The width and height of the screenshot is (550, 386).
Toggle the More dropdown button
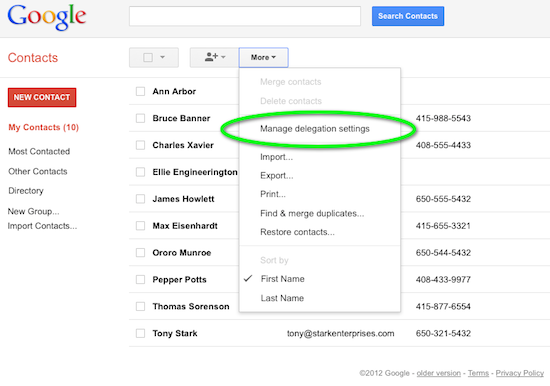pos(263,57)
